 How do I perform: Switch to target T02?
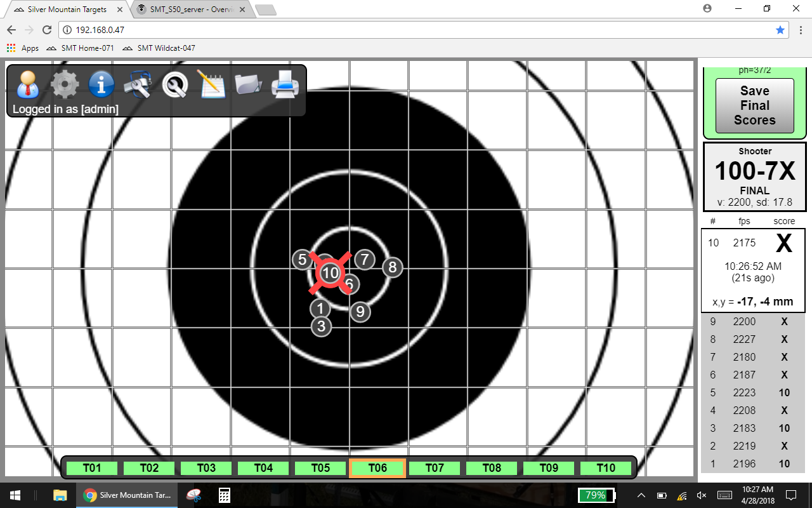click(x=149, y=468)
